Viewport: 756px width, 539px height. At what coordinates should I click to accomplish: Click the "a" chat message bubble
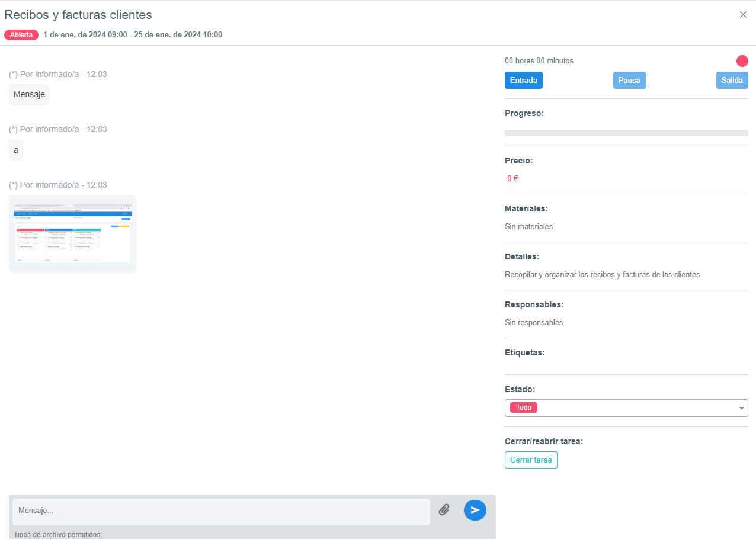16,150
